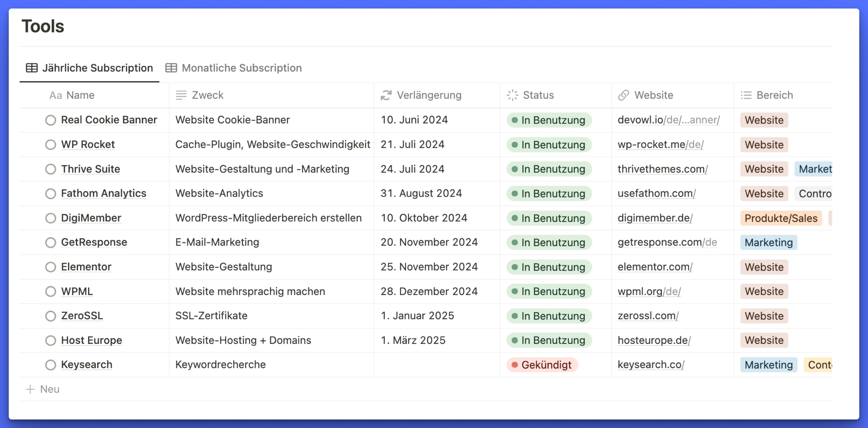Click the Aa icon in Name header
Screen dimensions: 868x428
click(56, 95)
